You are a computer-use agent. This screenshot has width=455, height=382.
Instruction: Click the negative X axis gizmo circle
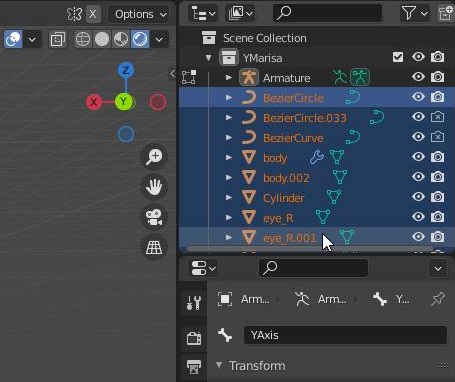tap(158, 102)
